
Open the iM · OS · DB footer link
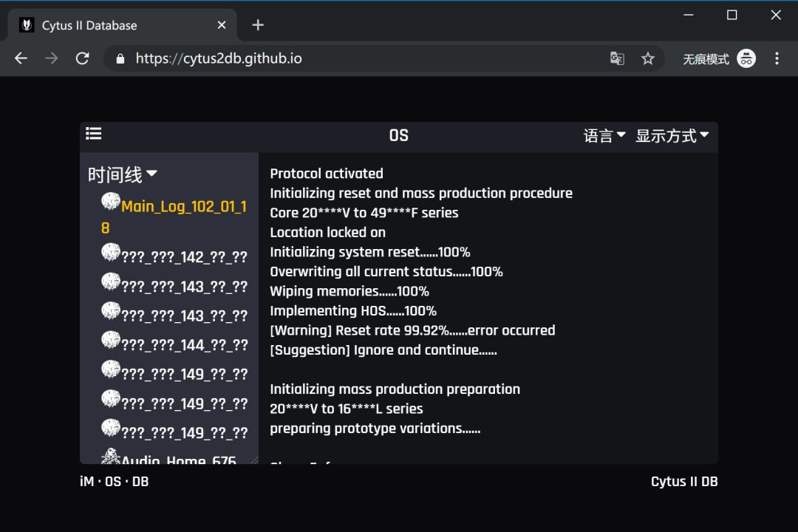pos(115,482)
